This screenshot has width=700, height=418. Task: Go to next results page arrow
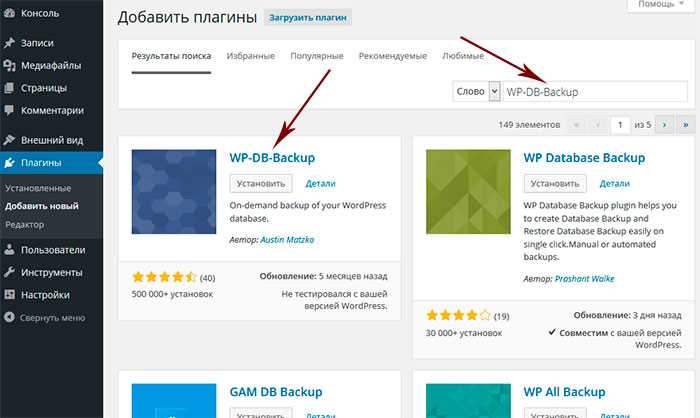click(664, 125)
